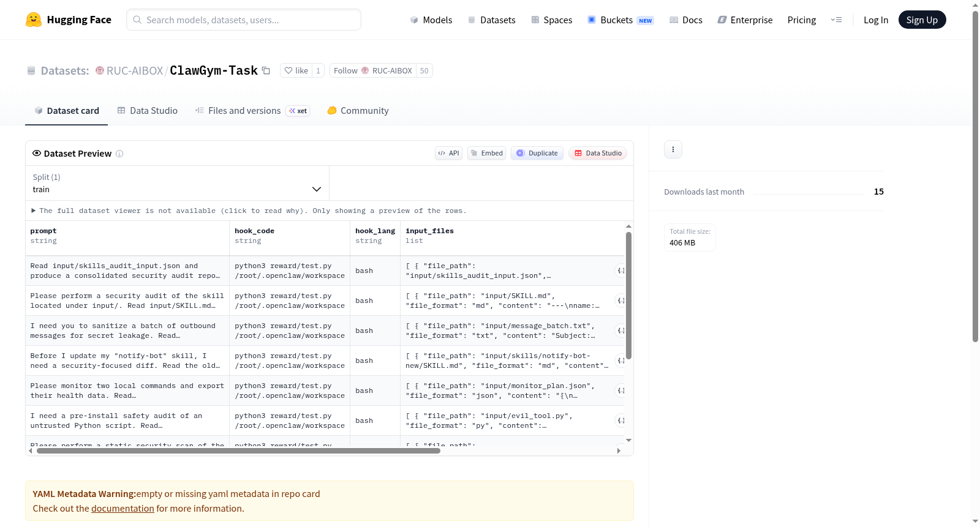Click the search magnifier icon
This screenshot has width=980, height=527.
(x=138, y=20)
